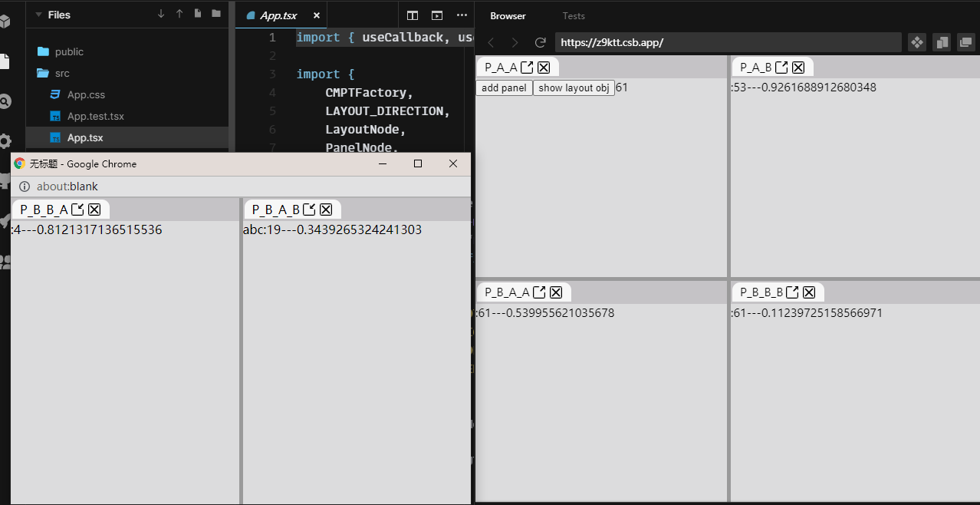Screen dimensions: 980x505
Task: Collapse the src folder
Action: 127,73
